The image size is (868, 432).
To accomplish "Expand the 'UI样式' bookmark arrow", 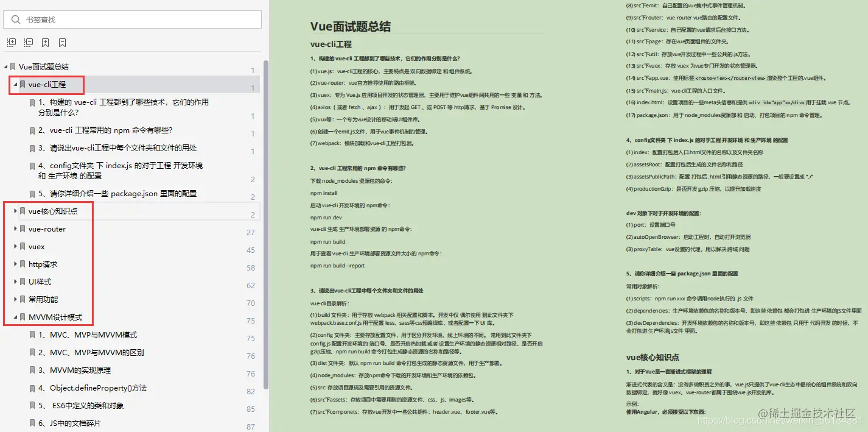I will click(x=15, y=282).
